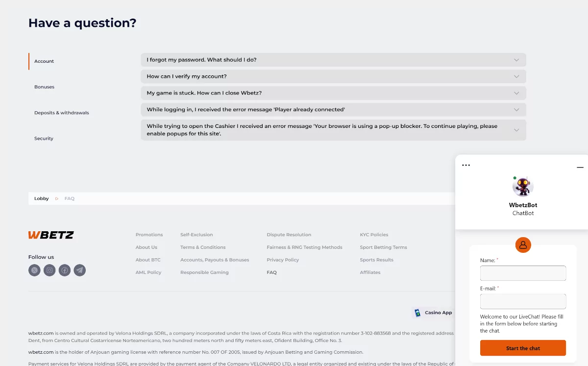
Task: Click the Casino App phone icon
Action: [417, 313]
